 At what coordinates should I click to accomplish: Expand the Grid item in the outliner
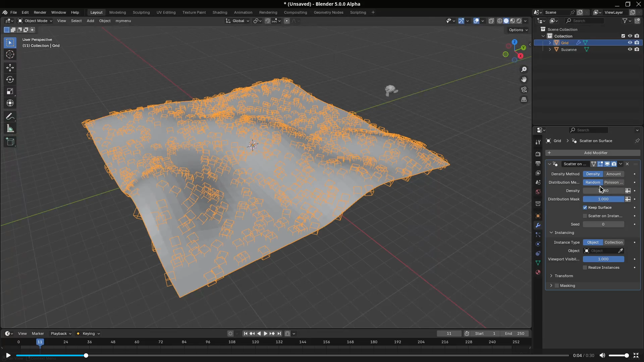point(550,43)
